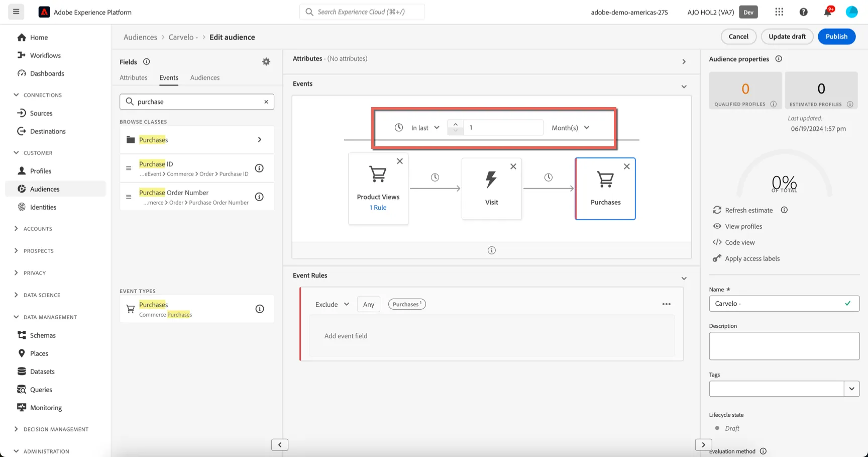Click the Cancel button

point(738,37)
